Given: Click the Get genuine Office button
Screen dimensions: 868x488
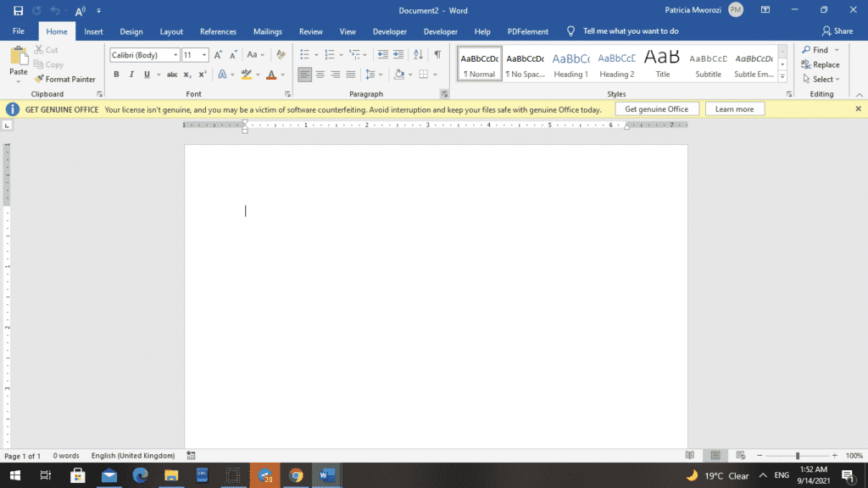Looking at the screenshot, I should click(657, 109).
